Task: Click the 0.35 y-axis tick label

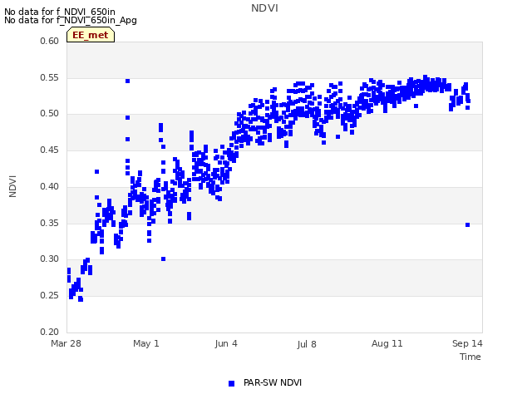Action: pos(50,224)
